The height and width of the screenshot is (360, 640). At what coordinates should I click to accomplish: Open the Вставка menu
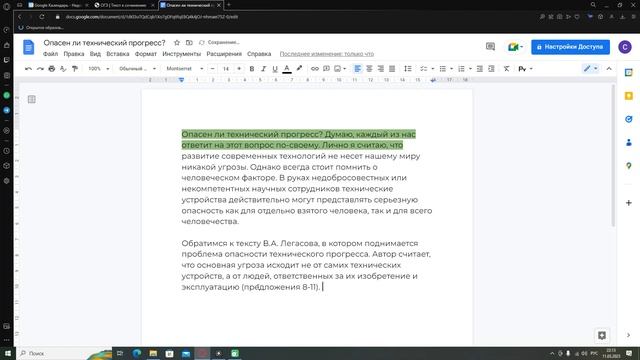(118, 54)
